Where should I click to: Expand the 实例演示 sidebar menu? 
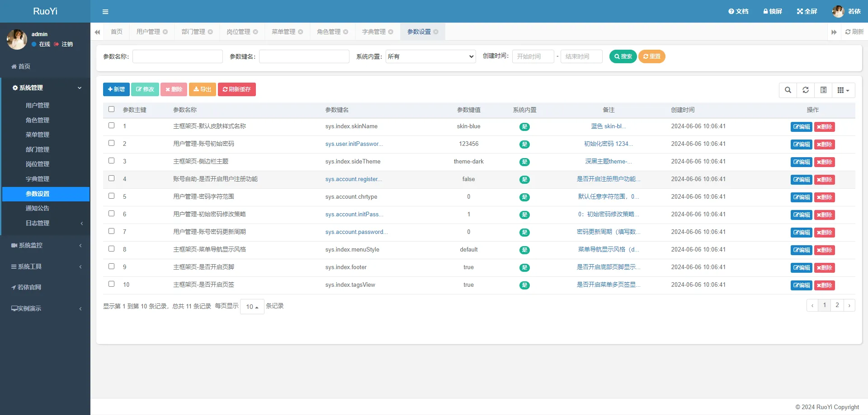pyautogui.click(x=45, y=308)
